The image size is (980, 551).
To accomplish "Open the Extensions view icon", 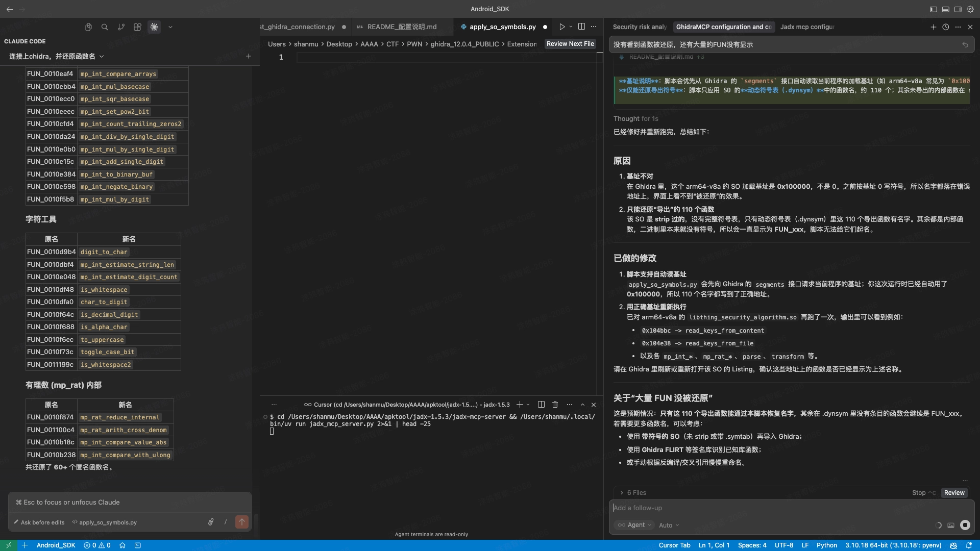I will tap(137, 27).
